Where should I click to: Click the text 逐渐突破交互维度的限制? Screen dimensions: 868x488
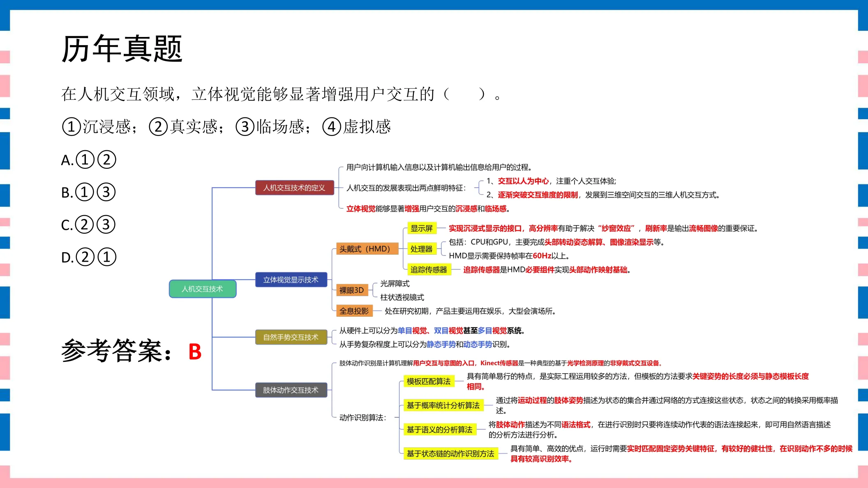pos(538,195)
